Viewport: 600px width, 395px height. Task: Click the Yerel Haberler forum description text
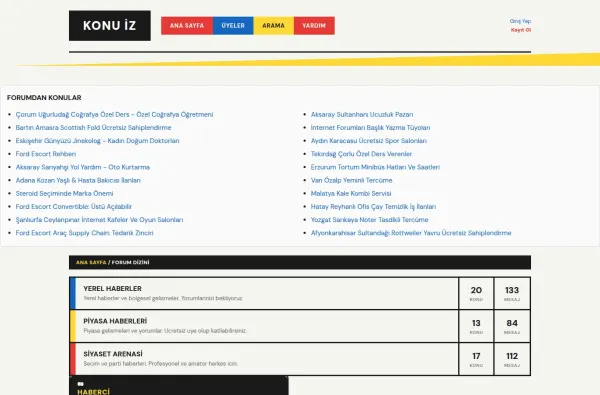point(163,298)
